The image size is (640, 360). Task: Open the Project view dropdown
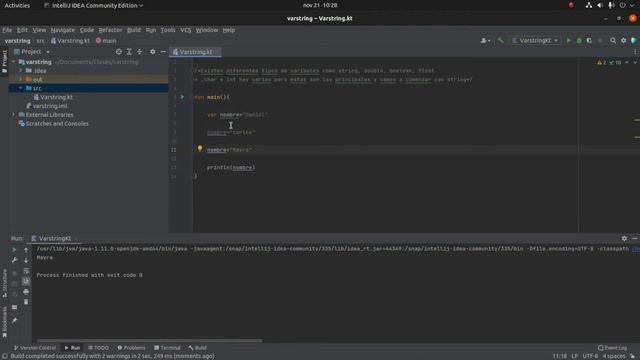[32, 52]
